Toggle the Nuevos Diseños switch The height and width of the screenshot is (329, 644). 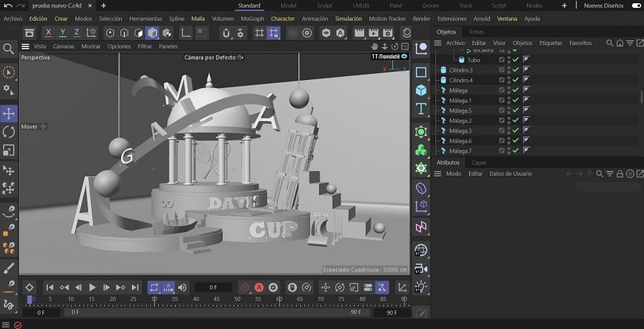(x=636, y=5)
